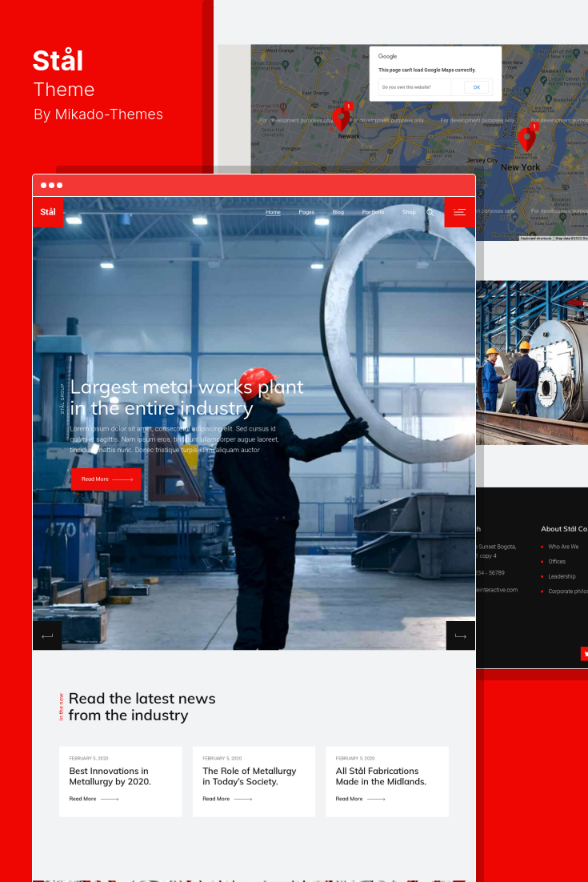Read more on Best Innovations in Metallurgy
The width and height of the screenshot is (588, 882).
coord(94,799)
